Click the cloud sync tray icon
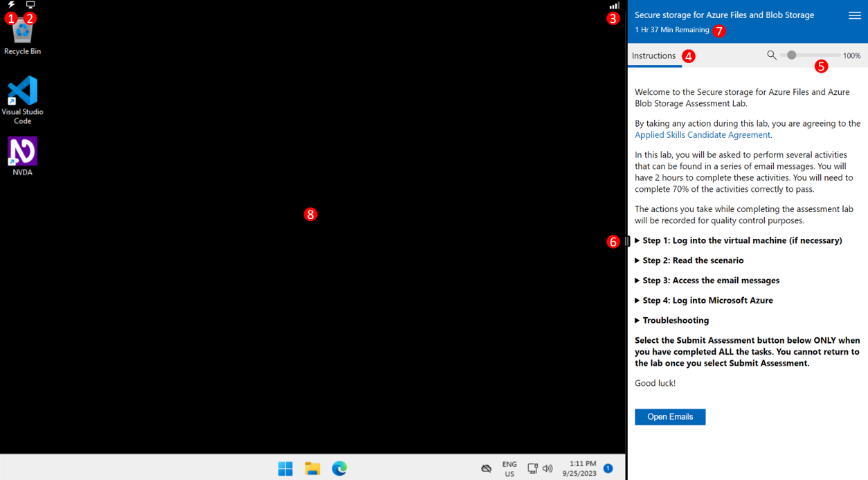868x480 pixels. [487, 469]
